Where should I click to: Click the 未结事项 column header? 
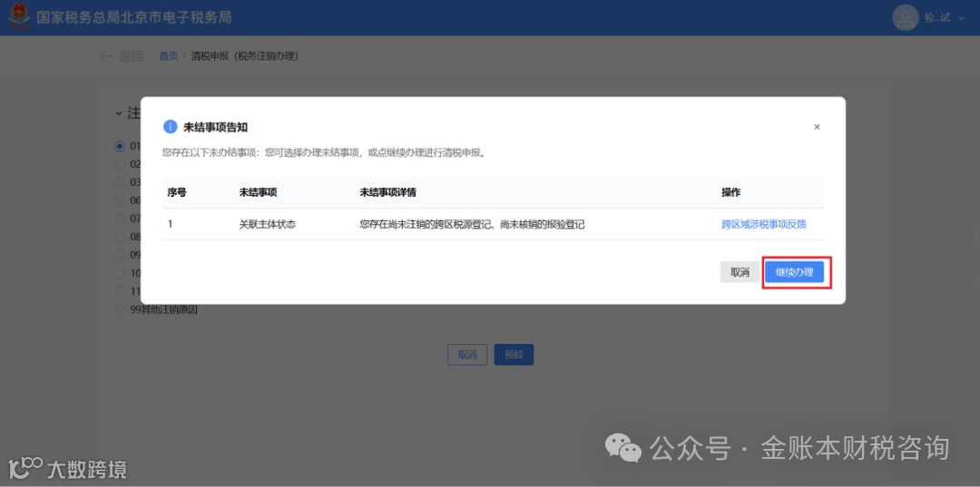click(x=258, y=192)
